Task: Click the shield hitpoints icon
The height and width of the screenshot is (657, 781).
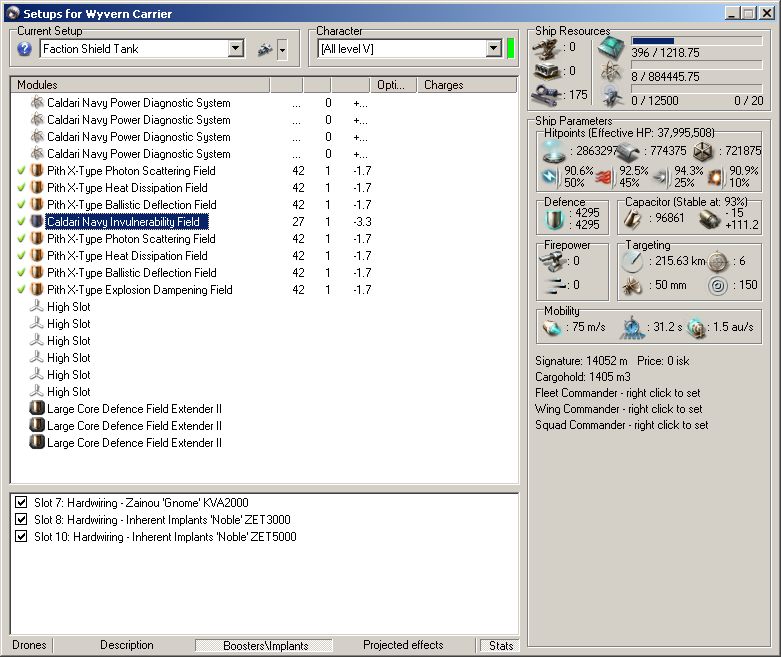Action: tap(553, 150)
